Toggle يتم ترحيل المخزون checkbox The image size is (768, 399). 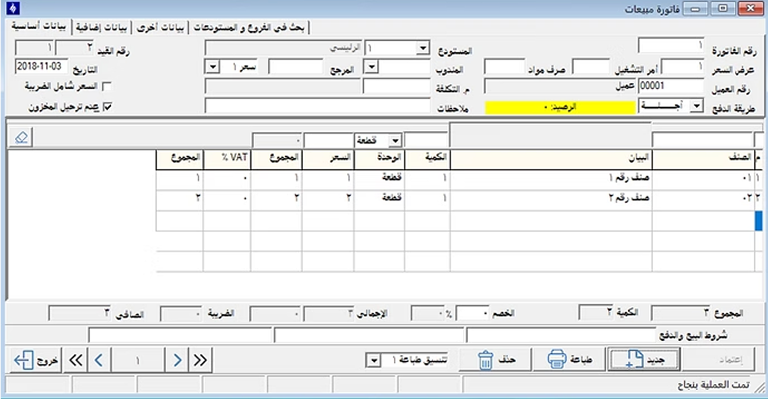pyautogui.click(x=107, y=107)
